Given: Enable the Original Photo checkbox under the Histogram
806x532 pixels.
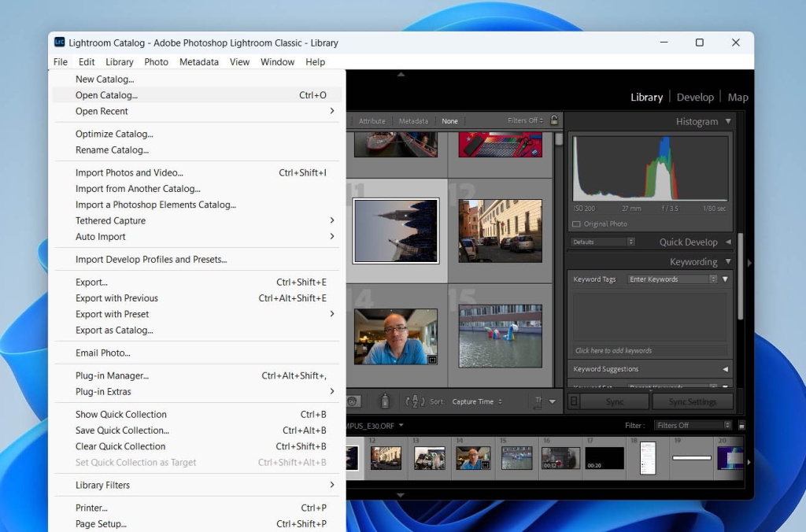Looking at the screenshot, I should pyautogui.click(x=576, y=224).
